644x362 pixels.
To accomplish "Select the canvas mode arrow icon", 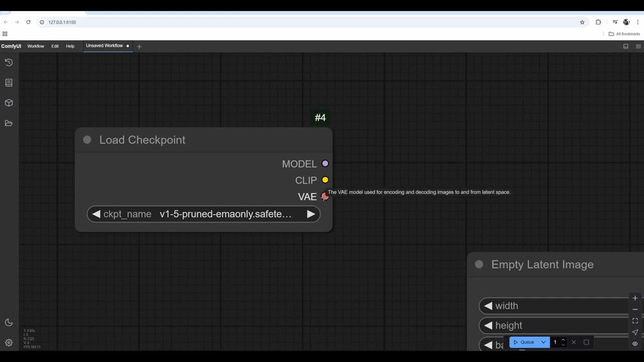I will 635,332.
